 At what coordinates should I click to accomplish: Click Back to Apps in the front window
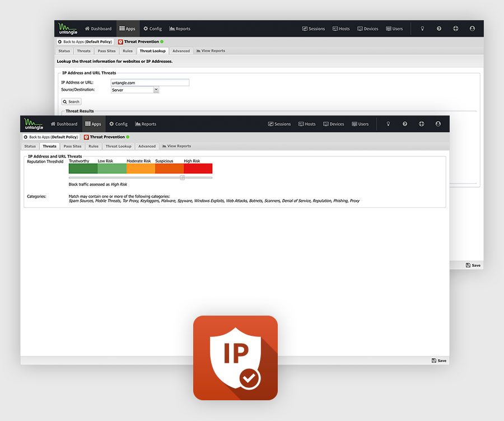[51, 137]
